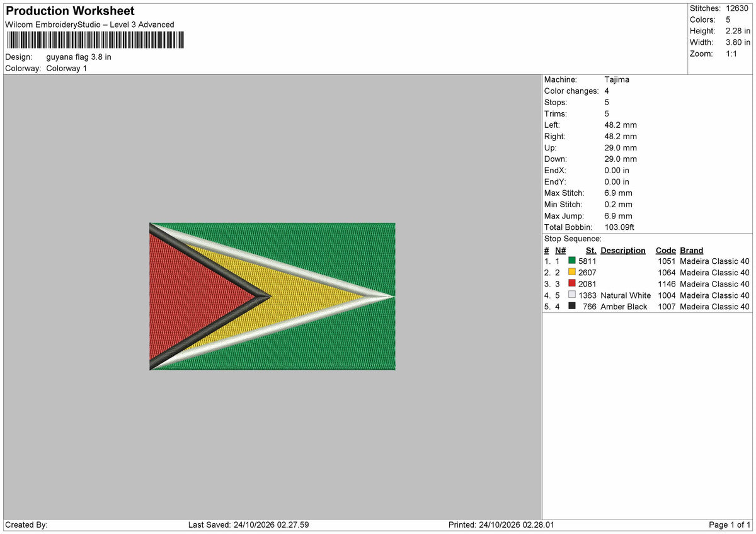Click the 'Trims:' label
Screen dimensions: 756x534
556,113
